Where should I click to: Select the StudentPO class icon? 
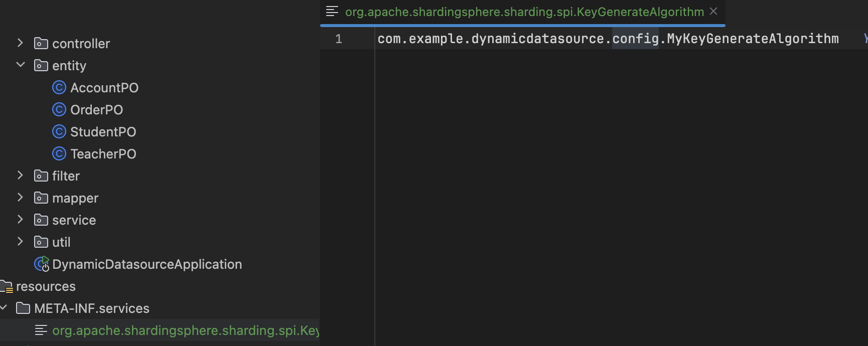click(x=59, y=132)
